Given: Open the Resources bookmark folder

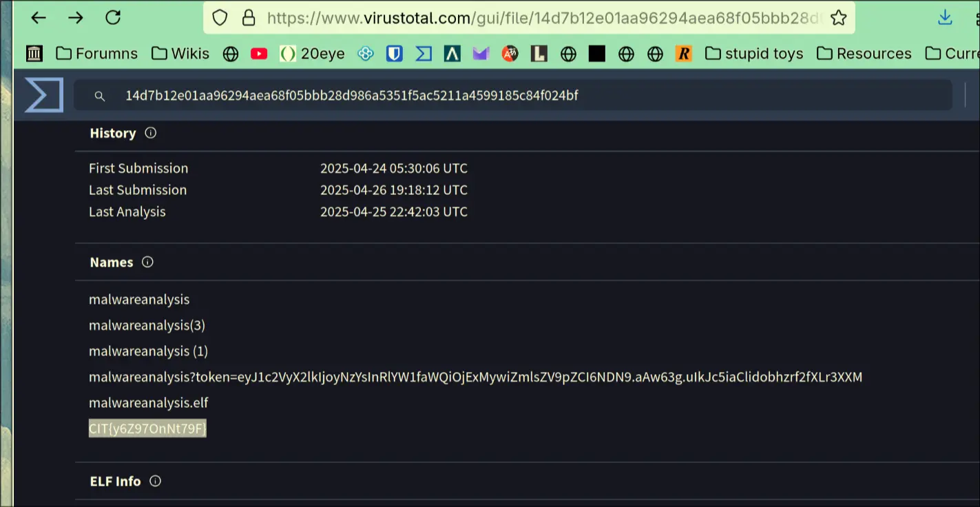Looking at the screenshot, I should click(864, 54).
